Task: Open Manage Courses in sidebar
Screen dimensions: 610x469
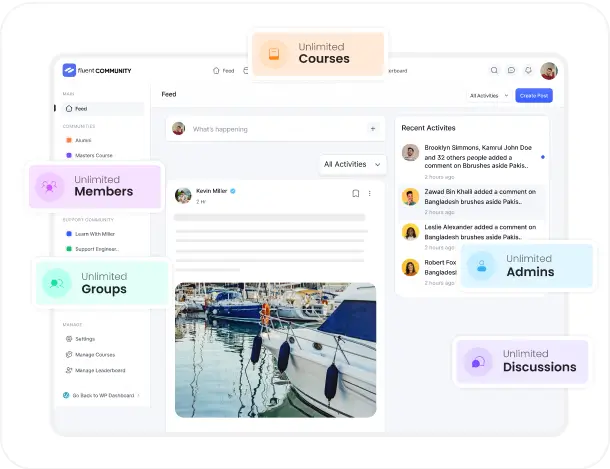Action: [x=90, y=355]
